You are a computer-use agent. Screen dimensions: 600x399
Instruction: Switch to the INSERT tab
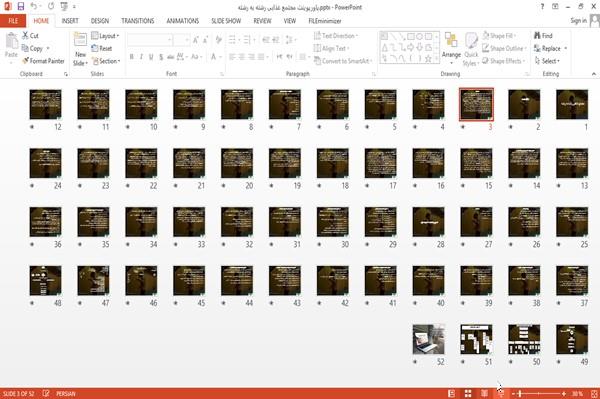(70, 21)
